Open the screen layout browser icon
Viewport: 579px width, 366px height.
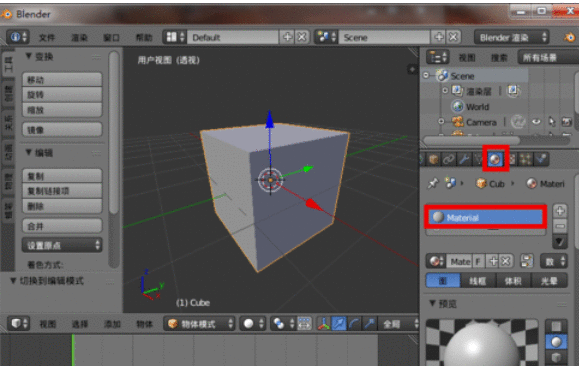tap(175, 37)
